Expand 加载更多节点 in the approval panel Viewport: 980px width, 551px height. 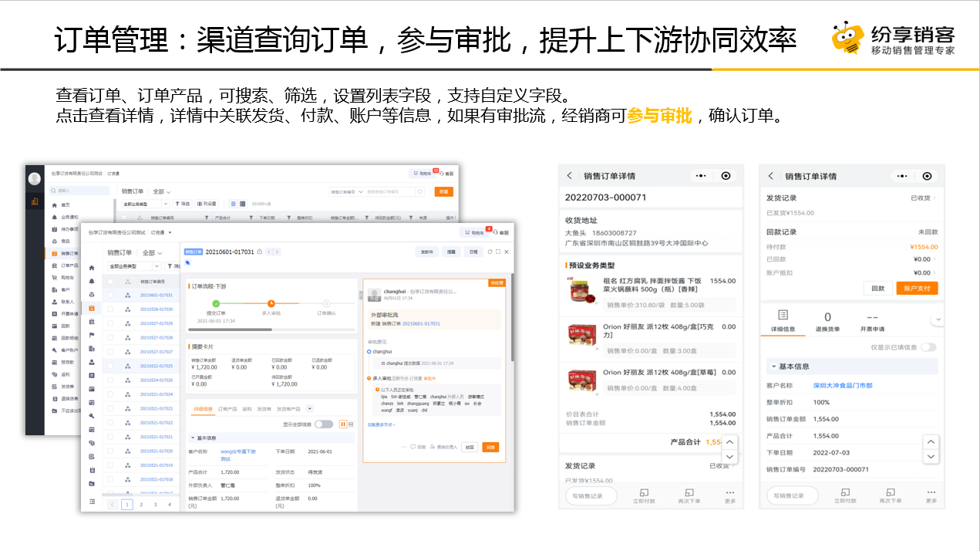[381, 424]
